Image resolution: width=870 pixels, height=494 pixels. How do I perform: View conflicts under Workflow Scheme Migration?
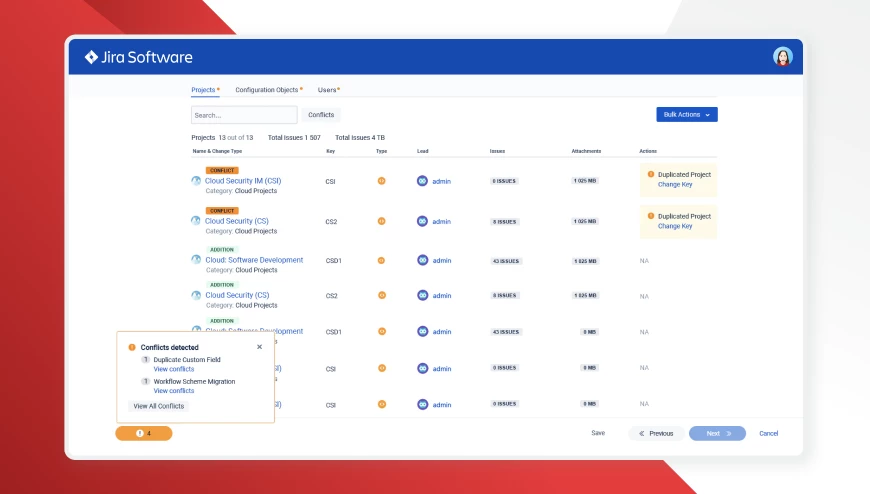pos(174,391)
